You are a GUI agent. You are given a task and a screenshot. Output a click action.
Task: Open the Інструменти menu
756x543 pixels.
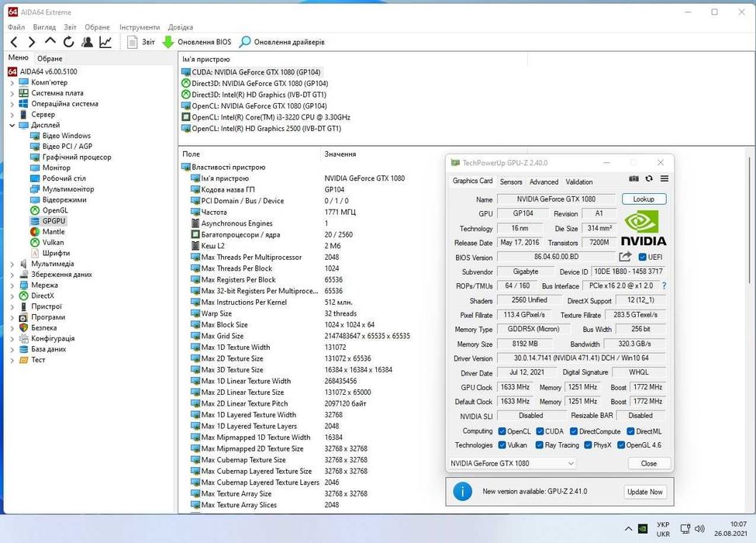click(x=140, y=27)
